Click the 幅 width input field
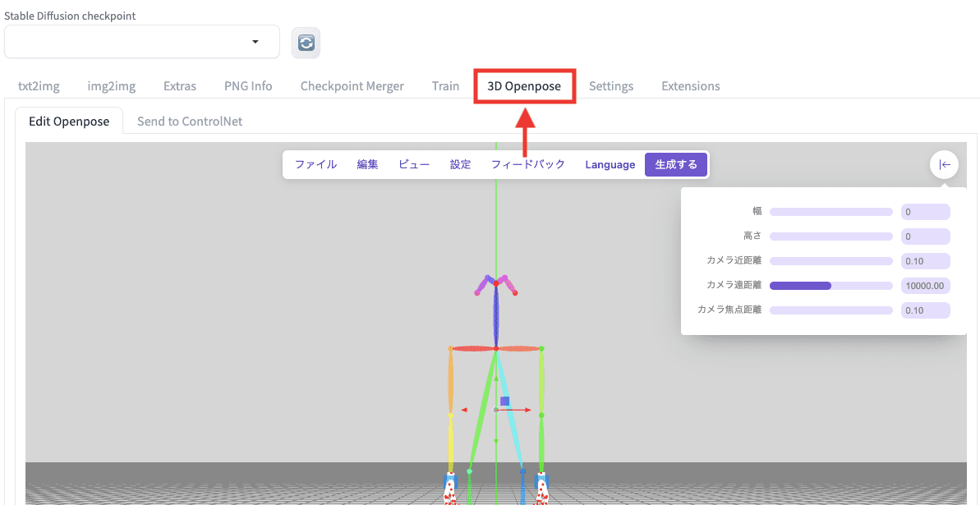This screenshot has width=980, height=505. 926,211
